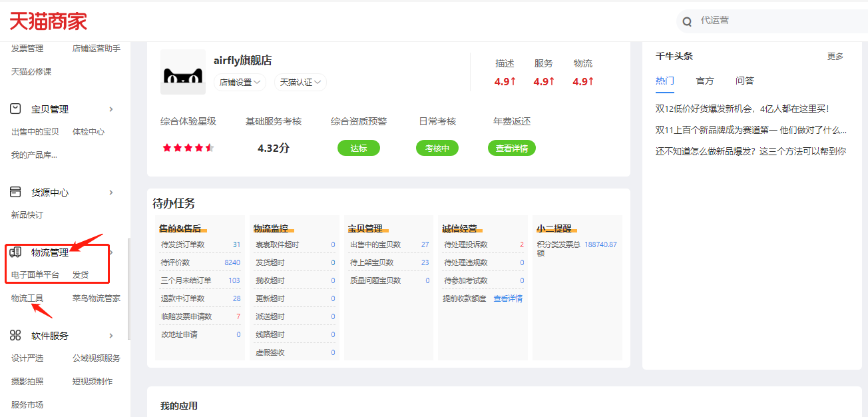This screenshot has height=417, width=868.
Task: Click the 质量问题宝贝数 row
Action: click(x=389, y=280)
